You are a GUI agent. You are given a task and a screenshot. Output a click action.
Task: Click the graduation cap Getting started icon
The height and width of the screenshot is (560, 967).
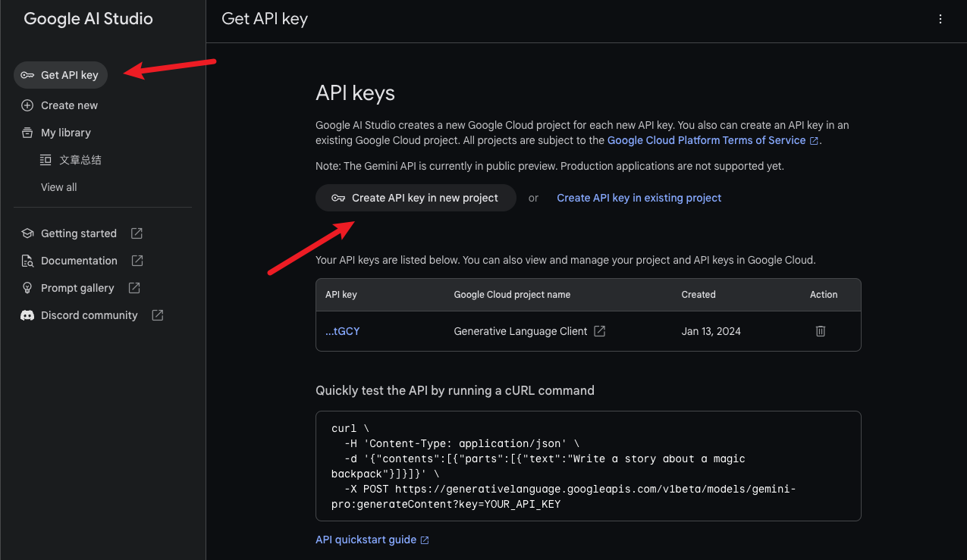(x=27, y=233)
